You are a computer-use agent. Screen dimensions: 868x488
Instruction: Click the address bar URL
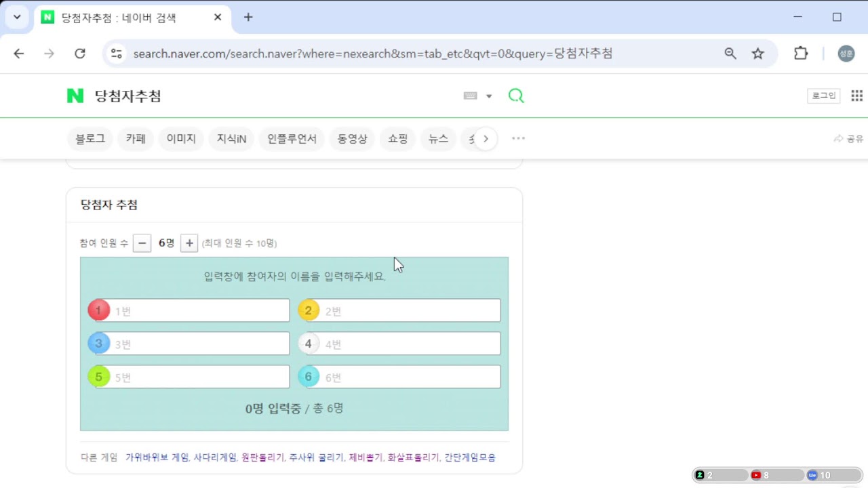(x=373, y=54)
